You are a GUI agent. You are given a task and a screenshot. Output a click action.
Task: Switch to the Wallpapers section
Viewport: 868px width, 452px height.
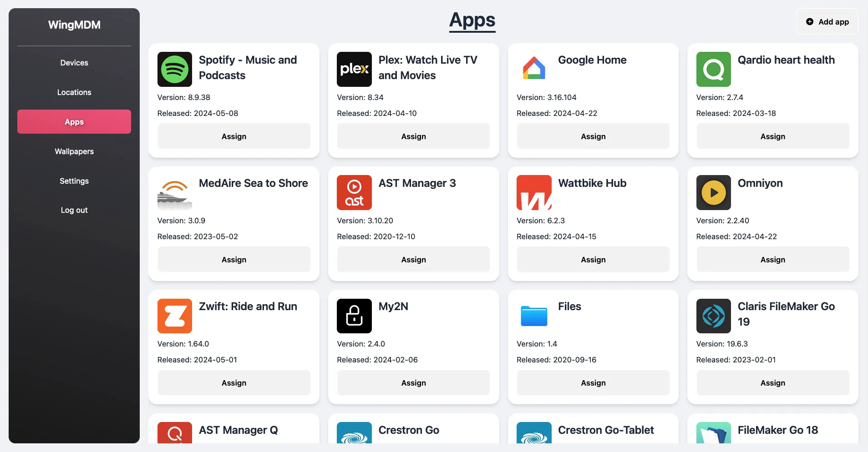[74, 151]
